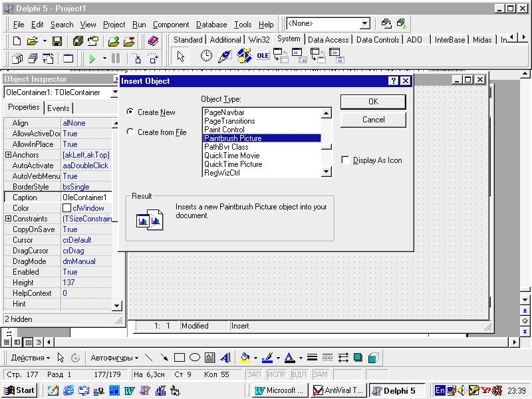
Task: Click the Save diskette icon
Action: 57,41
